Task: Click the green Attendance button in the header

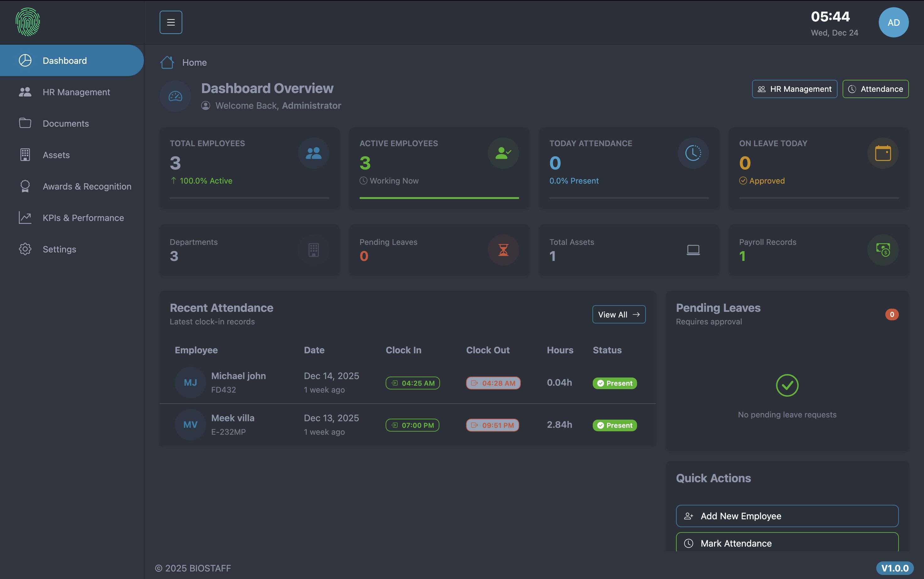Action: pyautogui.click(x=875, y=89)
